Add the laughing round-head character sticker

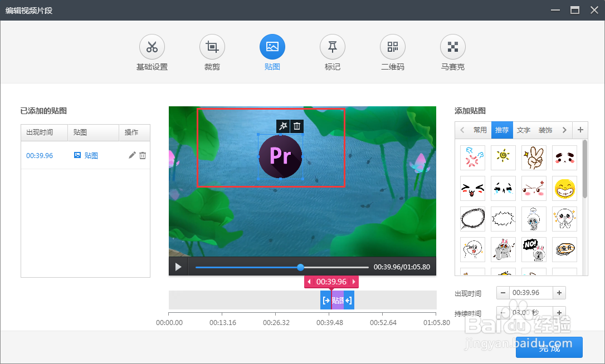point(472,249)
